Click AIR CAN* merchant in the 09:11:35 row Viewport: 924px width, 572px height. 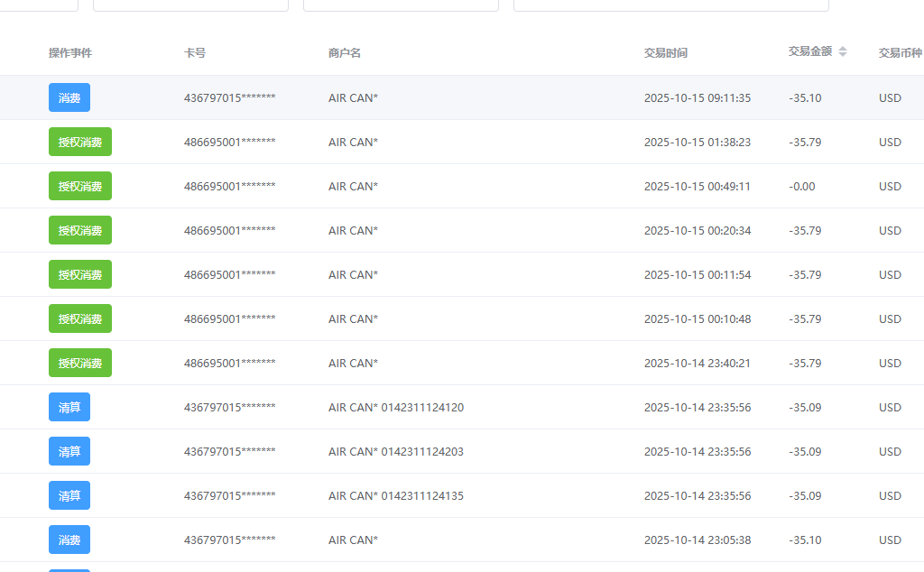(x=353, y=97)
